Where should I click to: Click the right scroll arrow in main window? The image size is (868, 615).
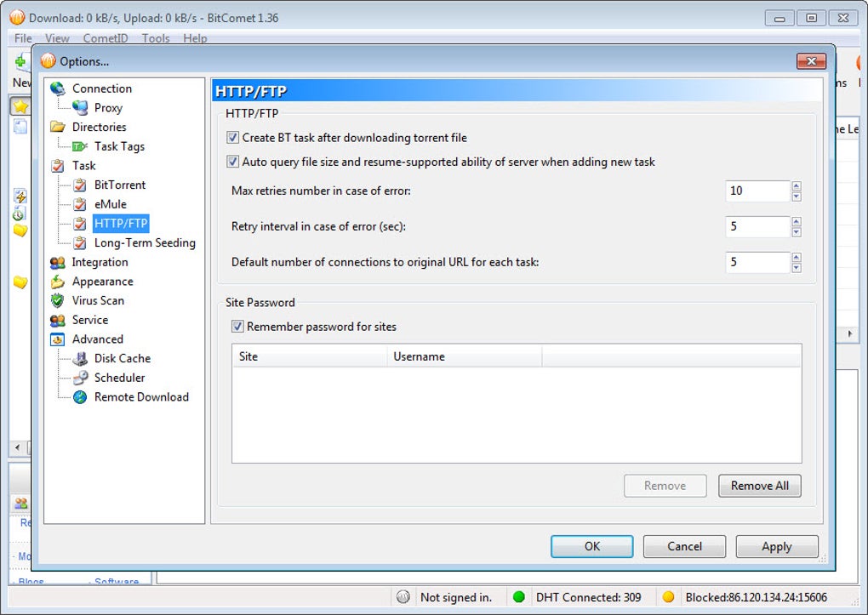[x=850, y=333]
